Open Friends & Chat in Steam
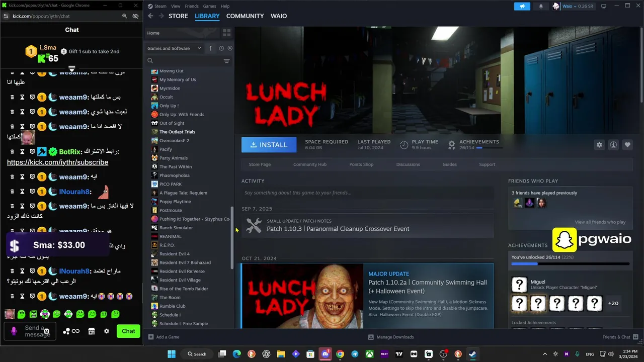This screenshot has width=644, height=362. tap(620, 337)
